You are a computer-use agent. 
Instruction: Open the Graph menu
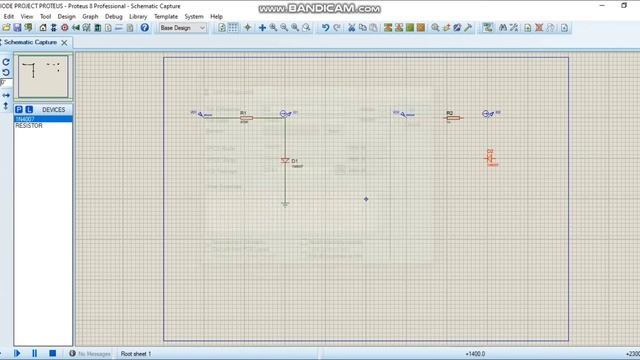[x=90, y=17]
